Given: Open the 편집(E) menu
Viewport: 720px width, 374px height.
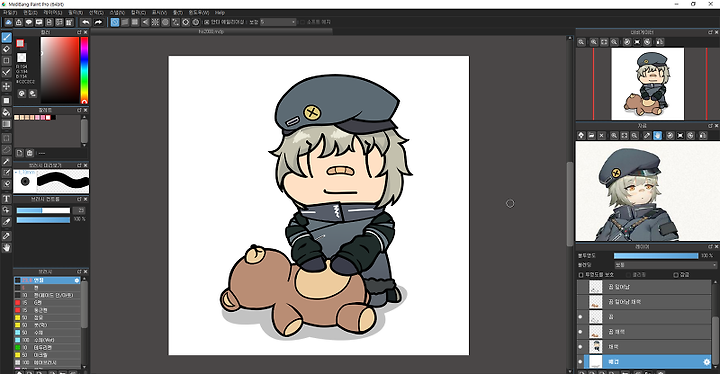Looking at the screenshot, I should coord(30,13).
